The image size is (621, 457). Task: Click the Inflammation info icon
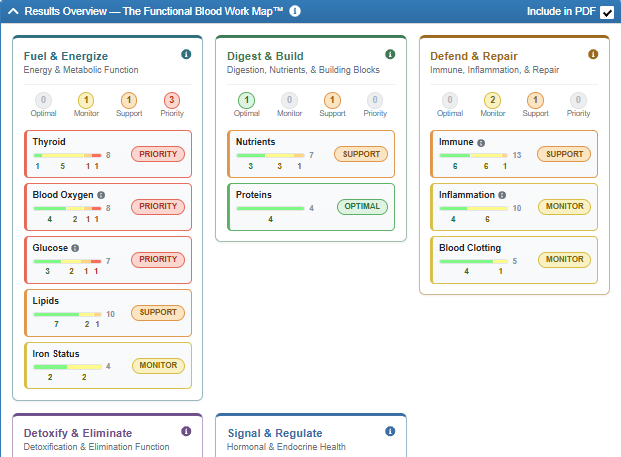click(x=502, y=195)
